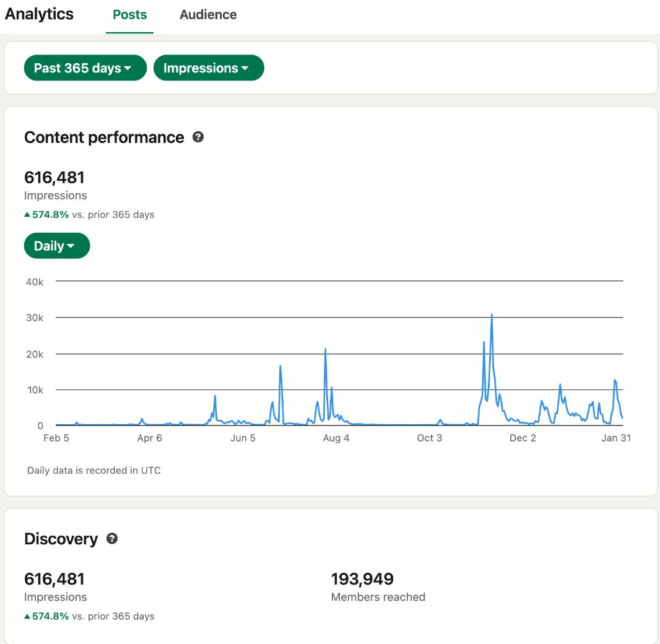The width and height of the screenshot is (660, 644).
Task: Click the Content performance heading
Action: click(104, 137)
